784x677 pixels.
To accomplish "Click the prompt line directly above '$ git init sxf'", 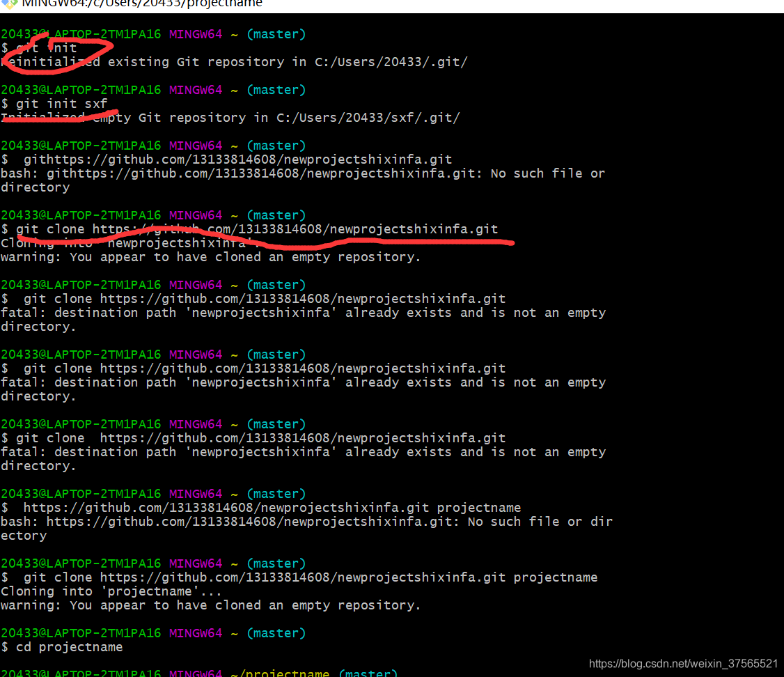I will pos(153,90).
